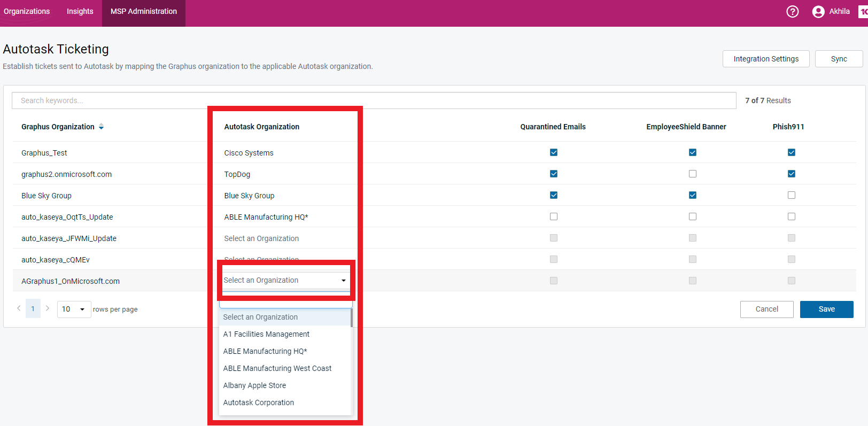Image resolution: width=868 pixels, height=426 pixels.
Task: Uncheck EmployeeShield Banner for Graphus_Test
Action: 693,152
